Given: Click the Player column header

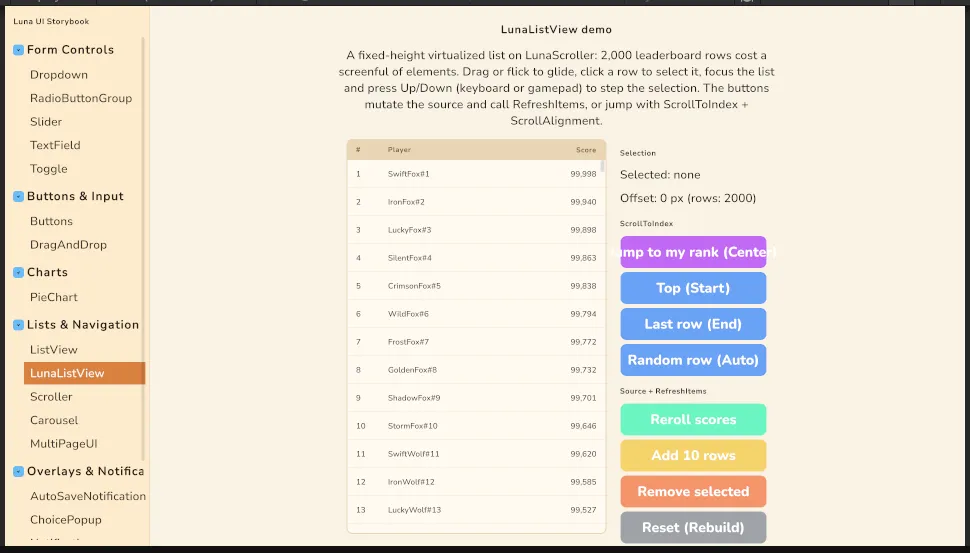Looking at the screenshot, I should [x=399, y=150].
